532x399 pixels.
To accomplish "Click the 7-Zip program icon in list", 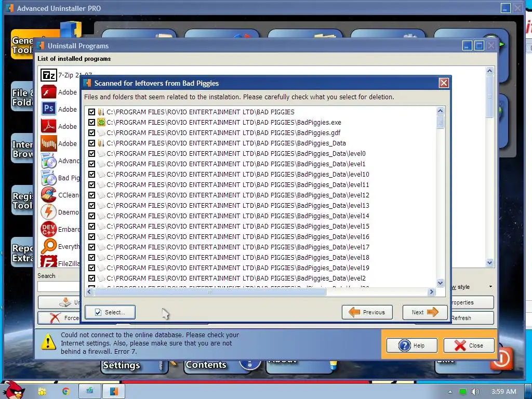I will [48, 75].
